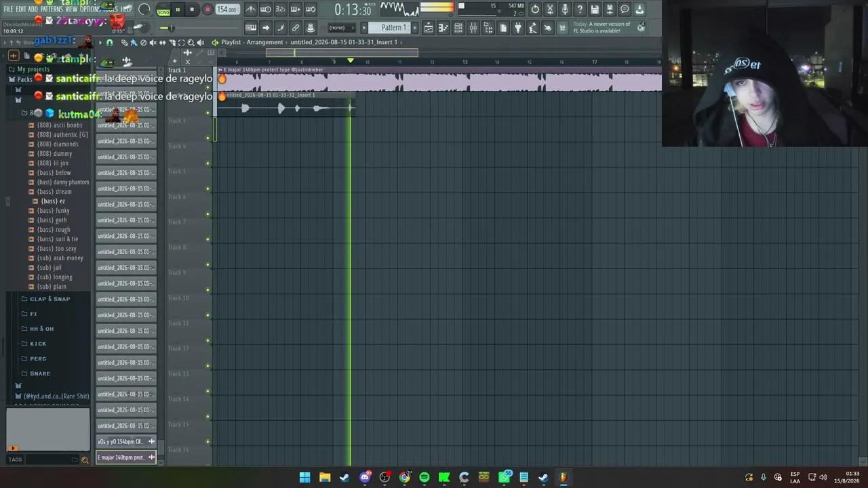Image resolution: width=868 pixels, height=488 pixels.
Task: Click the tempo field showing 154.000
Action: click(x=226, y=9)
